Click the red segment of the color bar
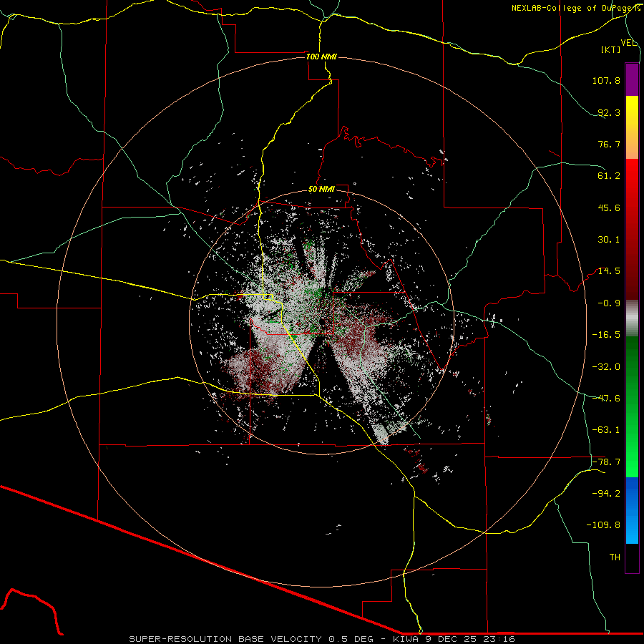This screenshot has height=644, width=644. pyautogui.click(x=632, y=229)
